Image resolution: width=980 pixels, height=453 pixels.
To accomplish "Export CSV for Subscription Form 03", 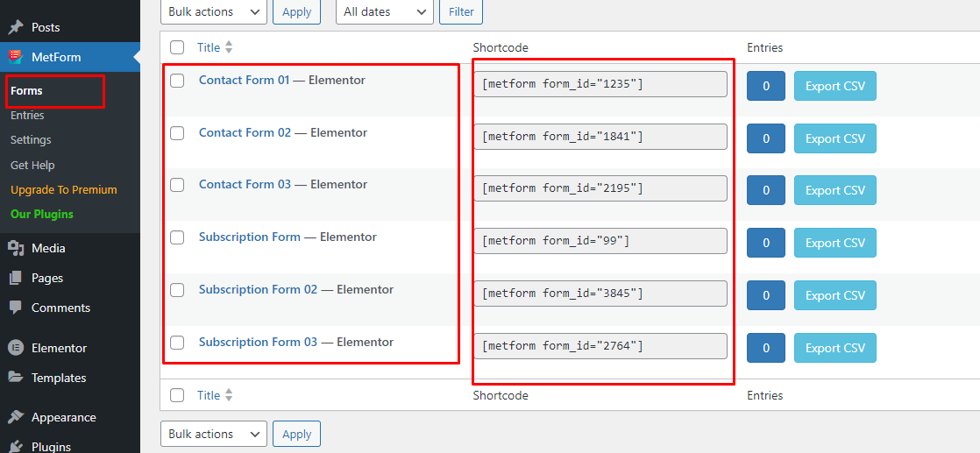I will 835,347.
